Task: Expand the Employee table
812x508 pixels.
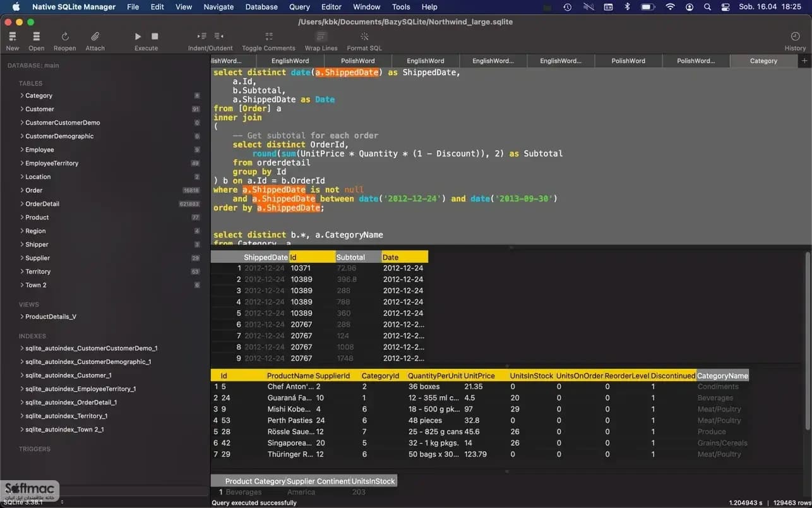Action: click(x=21, y=150)
